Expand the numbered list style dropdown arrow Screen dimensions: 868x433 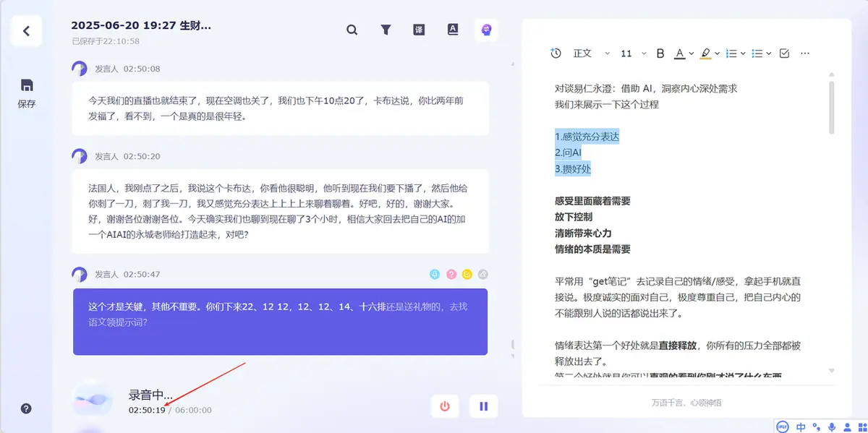click(x=743, y=53)
